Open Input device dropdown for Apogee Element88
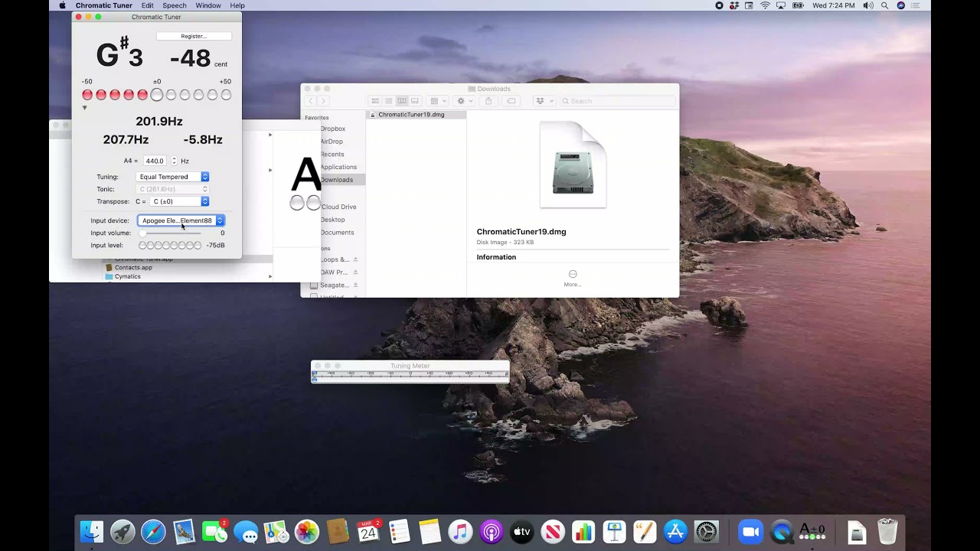 (181, 220)
